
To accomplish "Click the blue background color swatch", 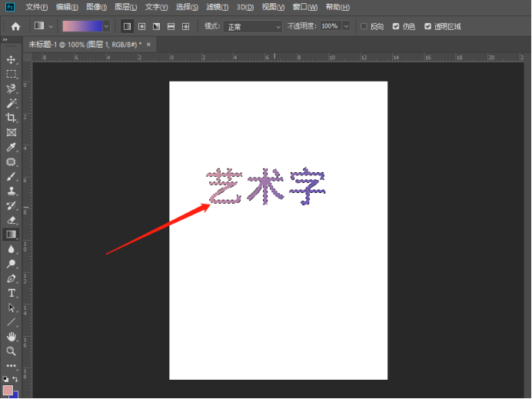I will click(15, 394).
